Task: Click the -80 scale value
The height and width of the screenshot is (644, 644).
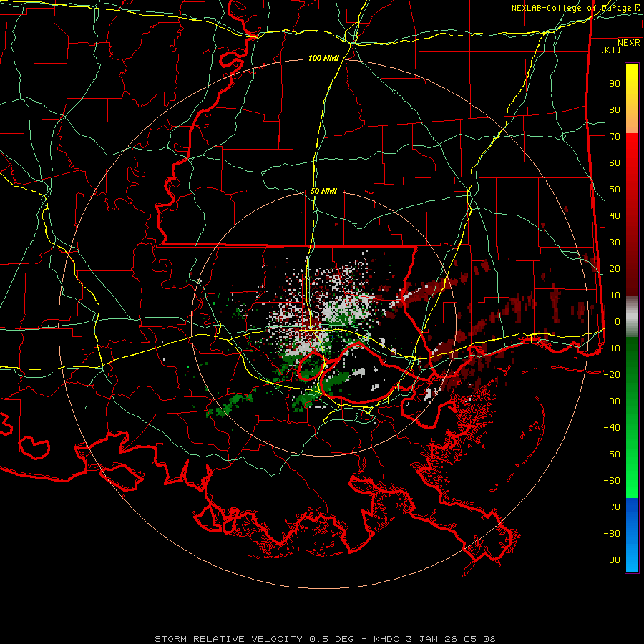Action: (612, 534)
